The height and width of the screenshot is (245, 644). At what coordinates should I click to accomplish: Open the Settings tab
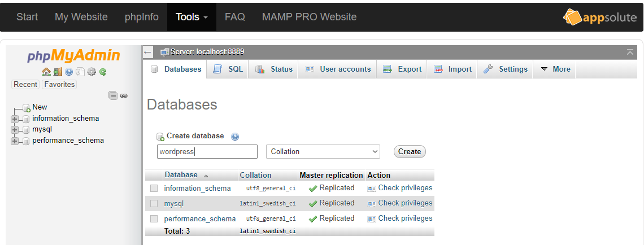(x=505, y=69)
